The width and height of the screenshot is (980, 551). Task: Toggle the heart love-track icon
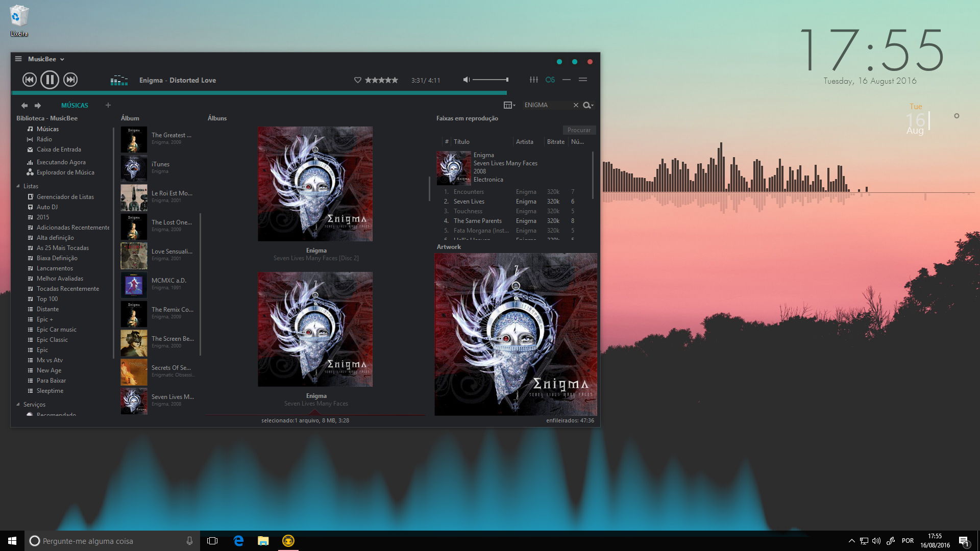pyautogui.click(x=358, y=80)
